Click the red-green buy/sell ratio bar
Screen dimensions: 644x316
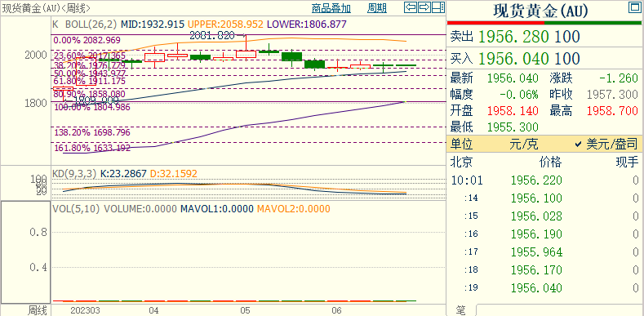(x=544, y=23)
